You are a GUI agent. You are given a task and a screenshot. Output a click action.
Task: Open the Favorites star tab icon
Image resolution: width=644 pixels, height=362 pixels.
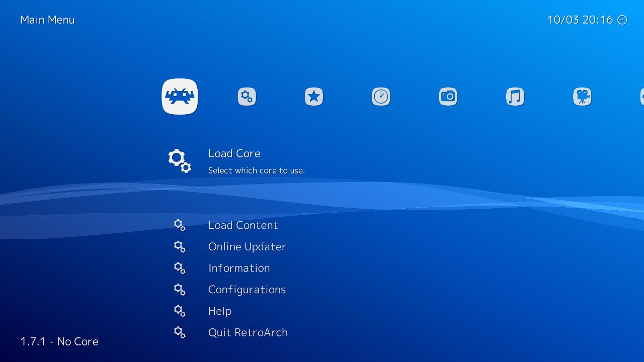(314, 96)
